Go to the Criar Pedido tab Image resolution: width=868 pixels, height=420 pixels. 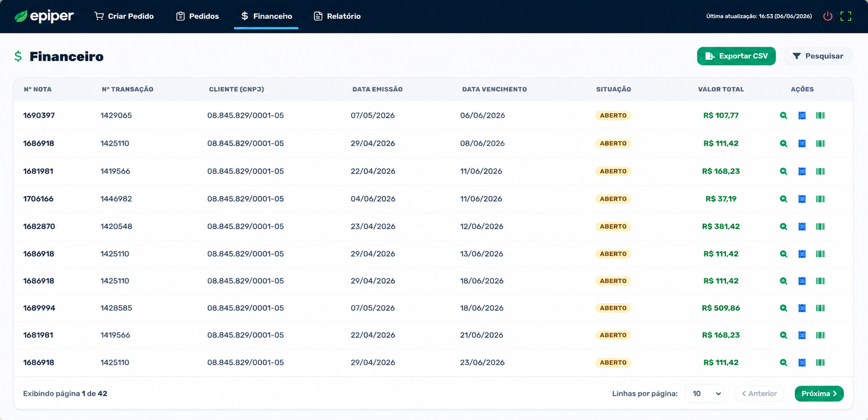tap(124, 16)
